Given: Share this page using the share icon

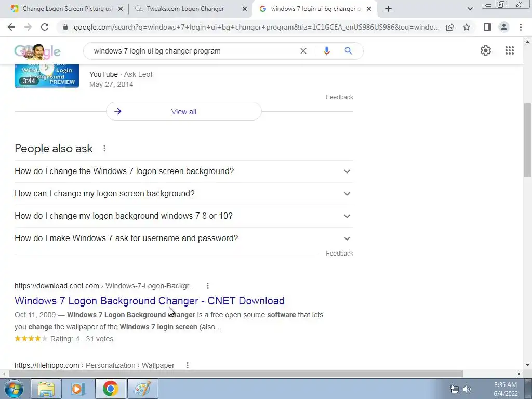Looking at the screenshot, I should (450, 27).
